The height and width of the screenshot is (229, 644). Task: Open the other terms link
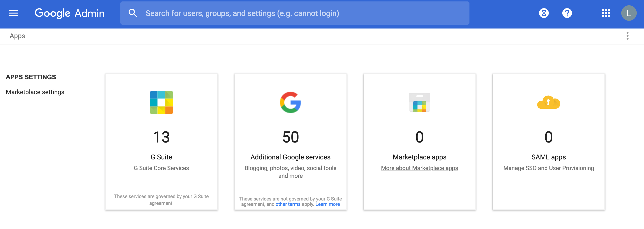click(288, 204)
